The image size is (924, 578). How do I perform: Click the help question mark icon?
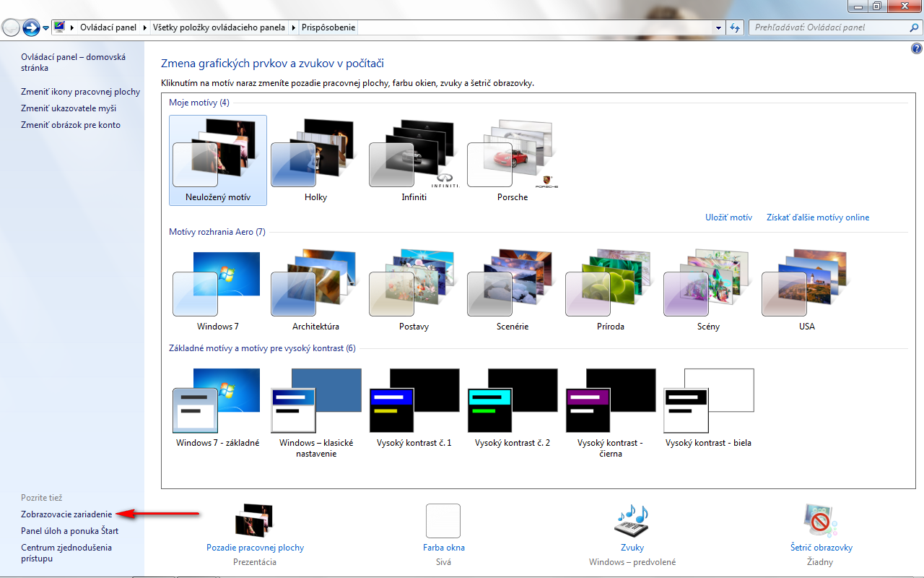917,49
